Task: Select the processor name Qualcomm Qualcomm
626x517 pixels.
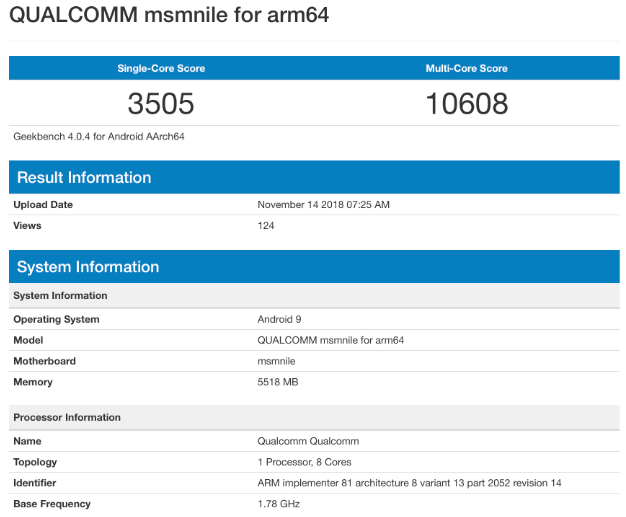Action: pos(308,441)
